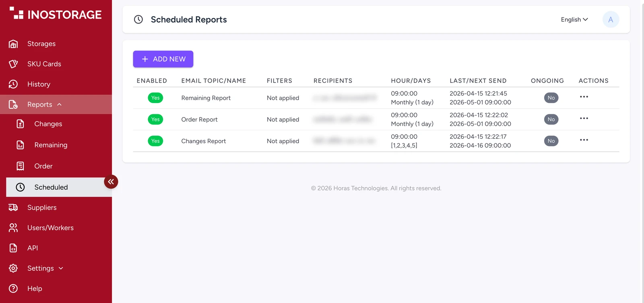
Task: Select the Scheduled menu item
Action: (x=59, y=187)
